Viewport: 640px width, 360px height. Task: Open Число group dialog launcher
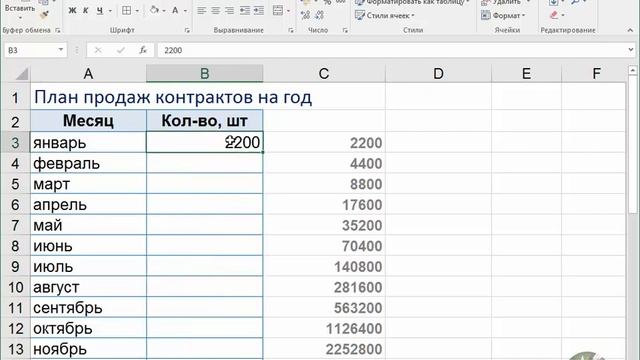pyautogui.click(x=345, y=30)
